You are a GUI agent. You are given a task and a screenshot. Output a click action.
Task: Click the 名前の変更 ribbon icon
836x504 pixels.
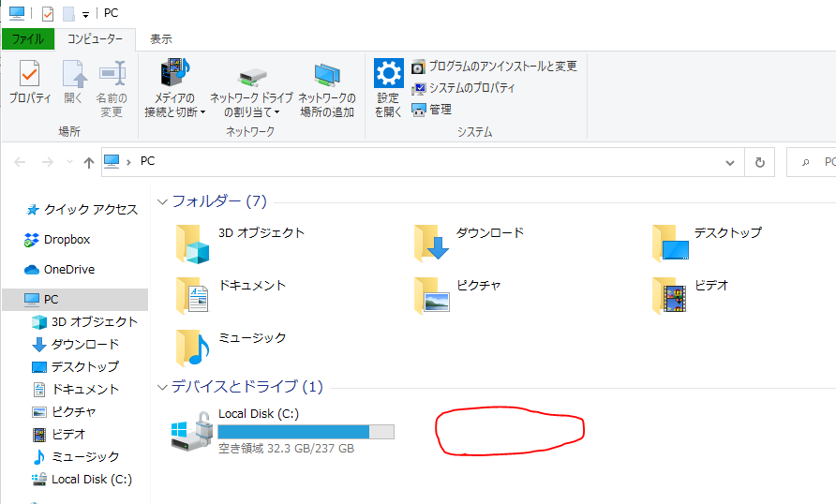[x=112, y=73]
